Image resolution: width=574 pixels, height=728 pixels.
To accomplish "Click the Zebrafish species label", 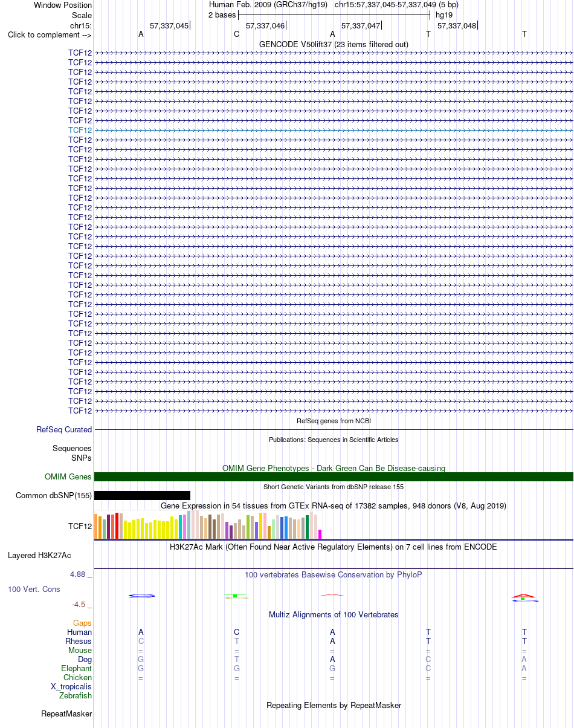I will pyautogui.click(x=76, y=696).
